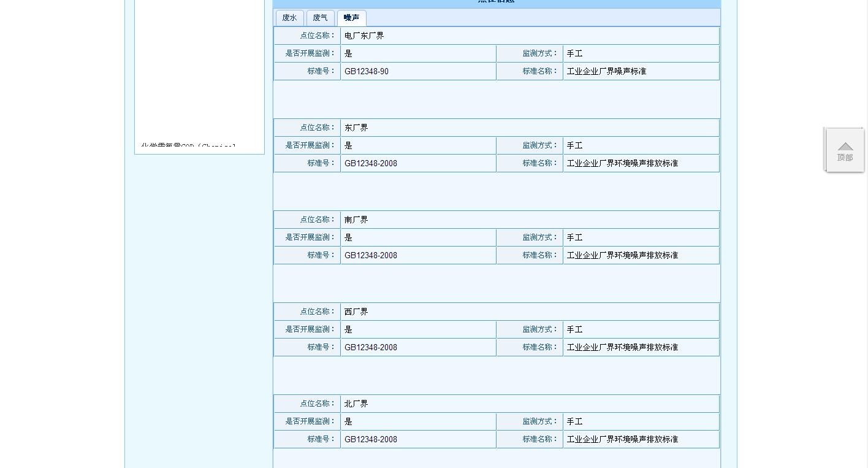The image size is (868, 468).
Task: Select the 噪声 tab
Action: tap(351, 18)
